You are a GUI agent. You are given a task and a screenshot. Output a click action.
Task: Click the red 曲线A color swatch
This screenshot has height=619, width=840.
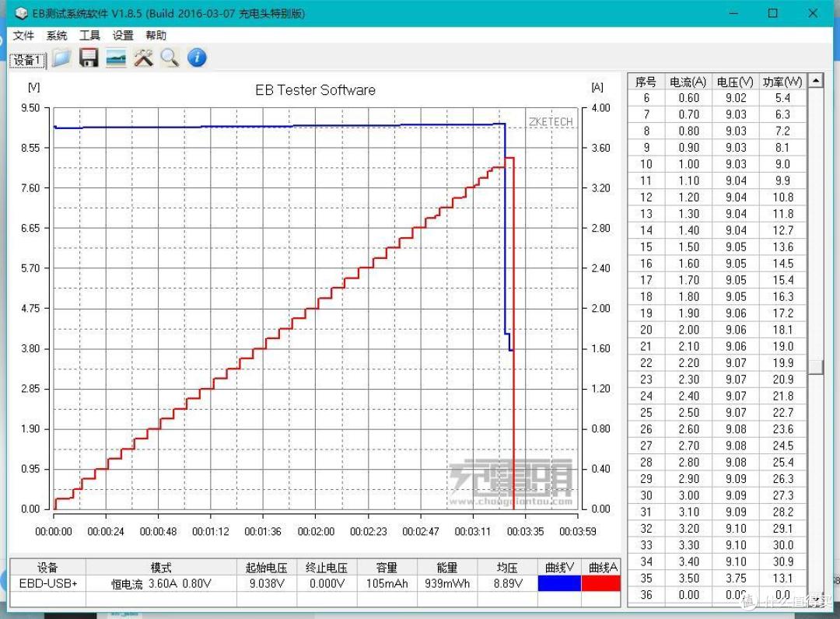point(601,583)
